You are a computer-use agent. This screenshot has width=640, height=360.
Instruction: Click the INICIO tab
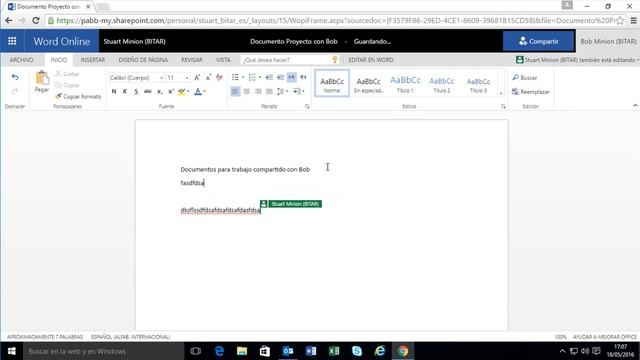click(x=59, y=60)
